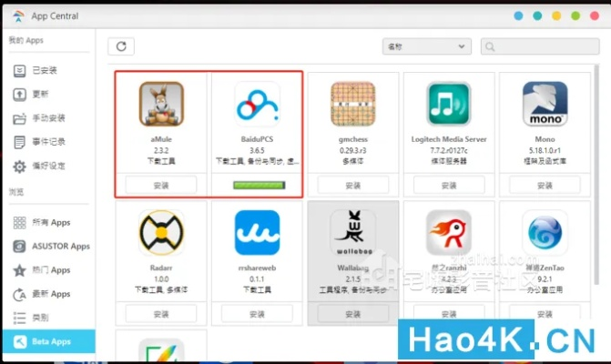The height and width of the screenshot is (364, 611).
Task: Open the Mono app icon
Action: click(x=545, y=104)
